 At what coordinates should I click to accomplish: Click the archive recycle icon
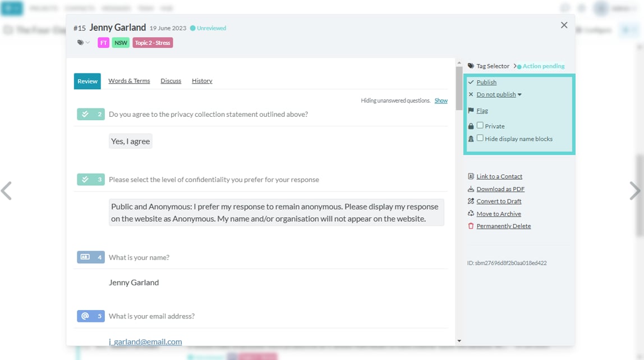coord(471,214)
